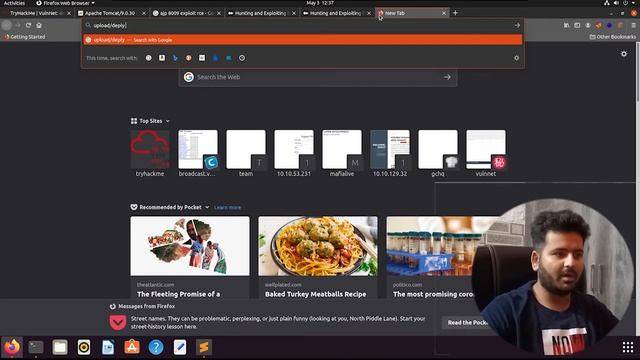The height and width of the screenshot is (360, 640).
Task: Go to the Firefox home page
Action: (x=39, y=25)
